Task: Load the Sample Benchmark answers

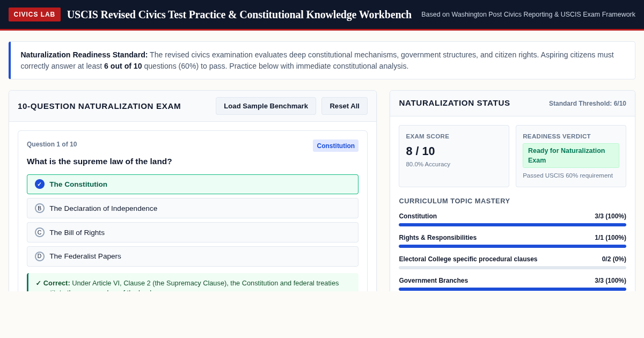Action: (266, 106)
